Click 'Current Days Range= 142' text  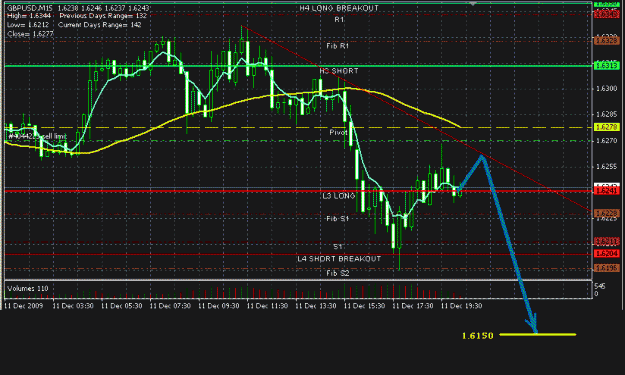(x=100, y=25)
